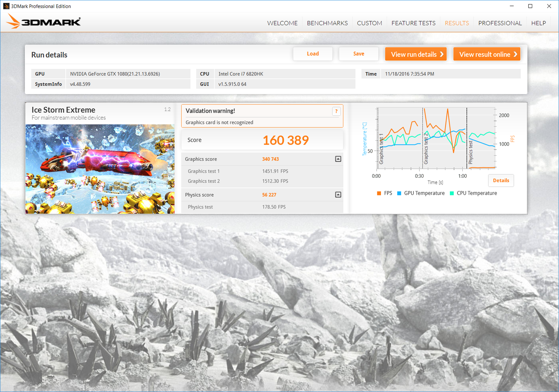Image resolution: width=559 pixels, height=392 pixels.
Task: Click the 3DMark app icon in title bar
Action: [x=6, y=6]
